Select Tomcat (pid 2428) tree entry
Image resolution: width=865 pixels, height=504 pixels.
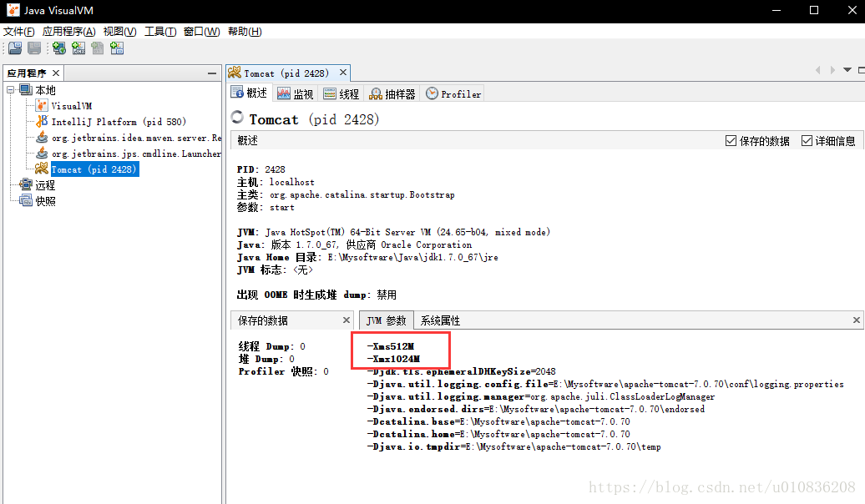(94, 169)
